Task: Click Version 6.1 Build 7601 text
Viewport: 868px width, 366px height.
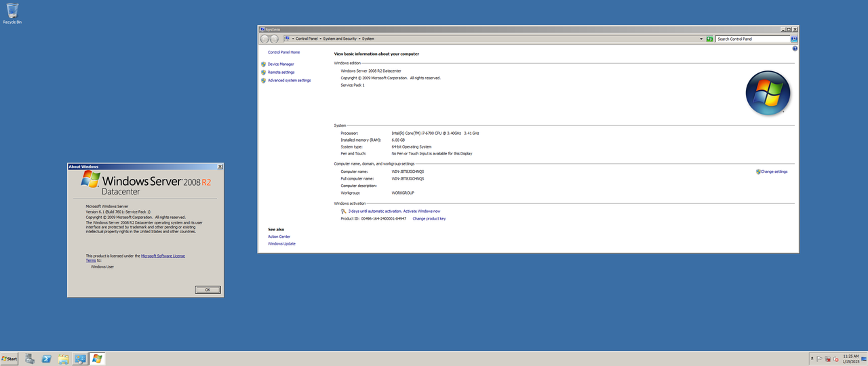Action: click(118, 211)
